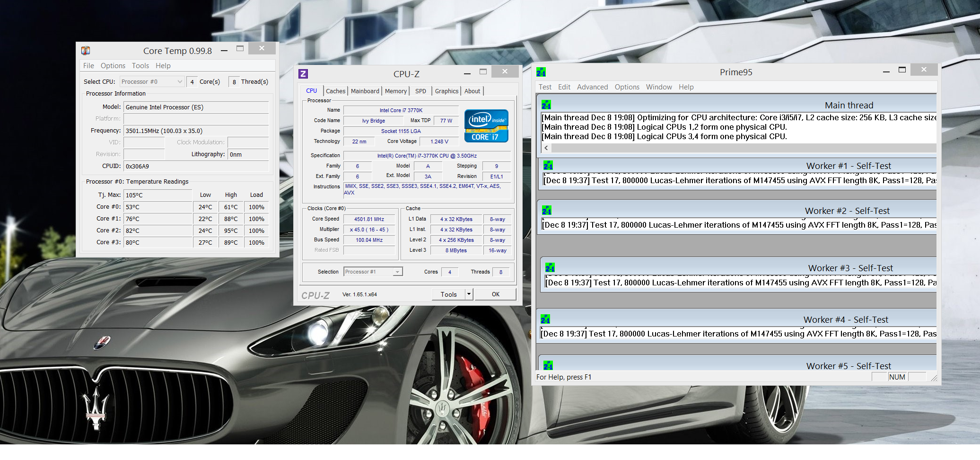Open the Window menu in Prime95
Screen dimensions: 980x460
pos(659,87)
